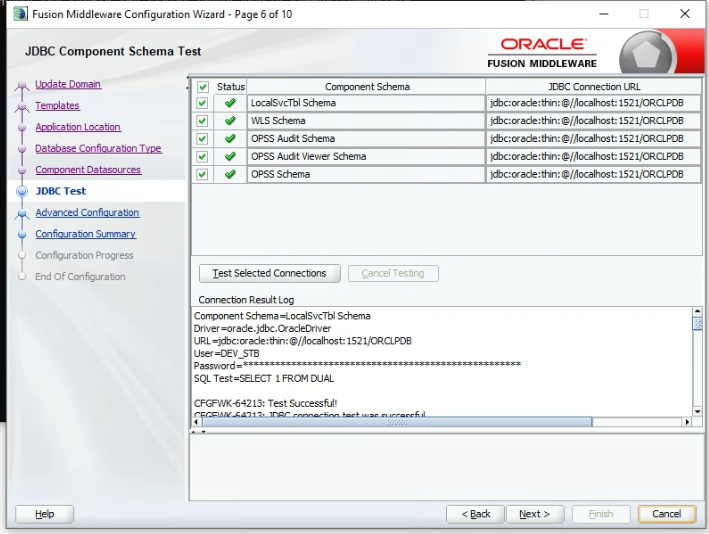
Task: Click the Update Domain step node icon
Action: tap(22, 86)
